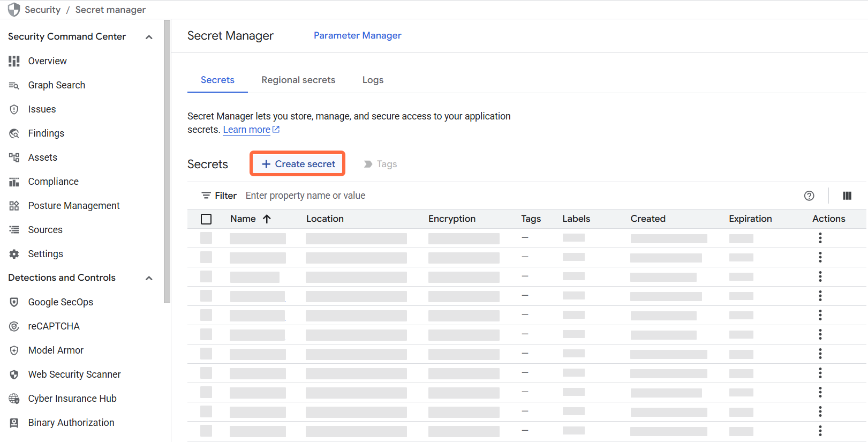Click the Sources list icon
Image resolution: width=868 pixels, height=442 pixels.
14,230
